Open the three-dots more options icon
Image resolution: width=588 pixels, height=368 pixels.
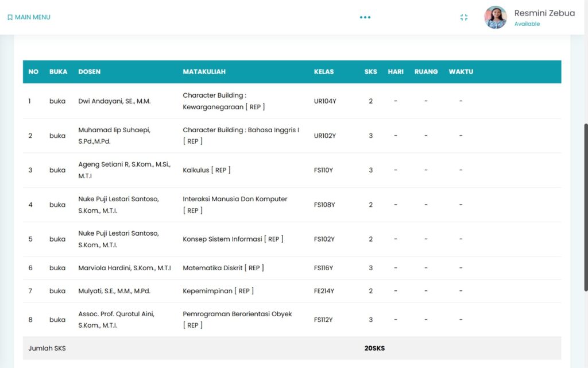[365, 17]
